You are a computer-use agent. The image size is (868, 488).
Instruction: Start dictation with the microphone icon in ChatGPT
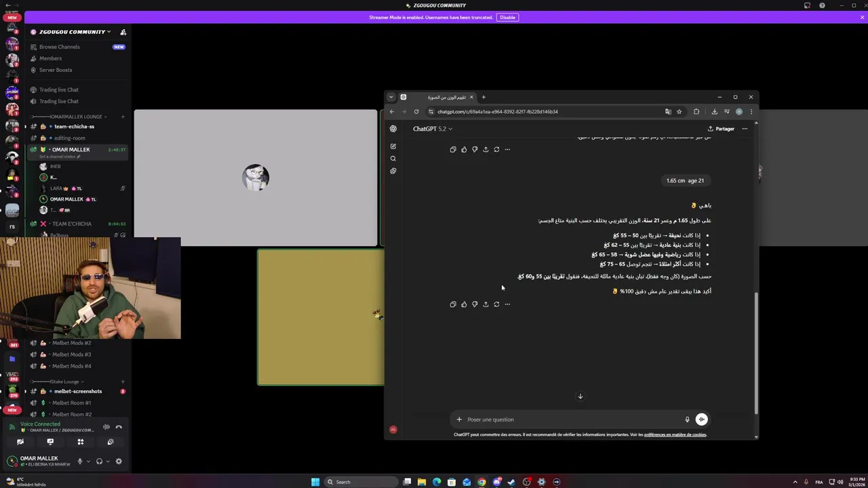(x=687, y=420)
